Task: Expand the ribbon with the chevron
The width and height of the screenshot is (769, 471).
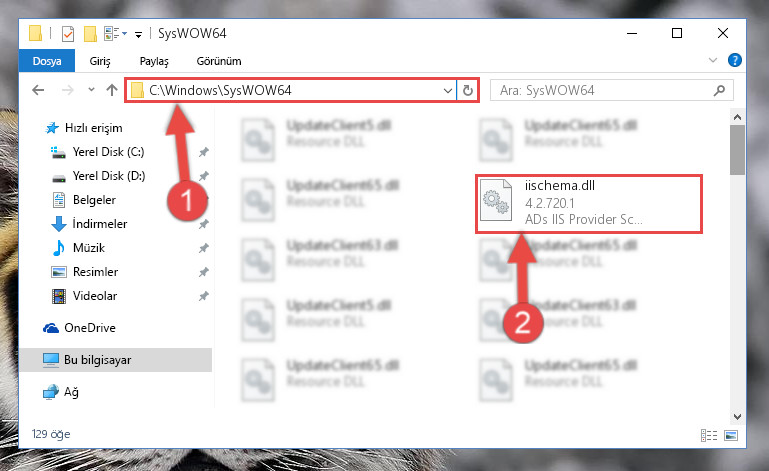Action: pyautogui.click(x=713, y=60)
